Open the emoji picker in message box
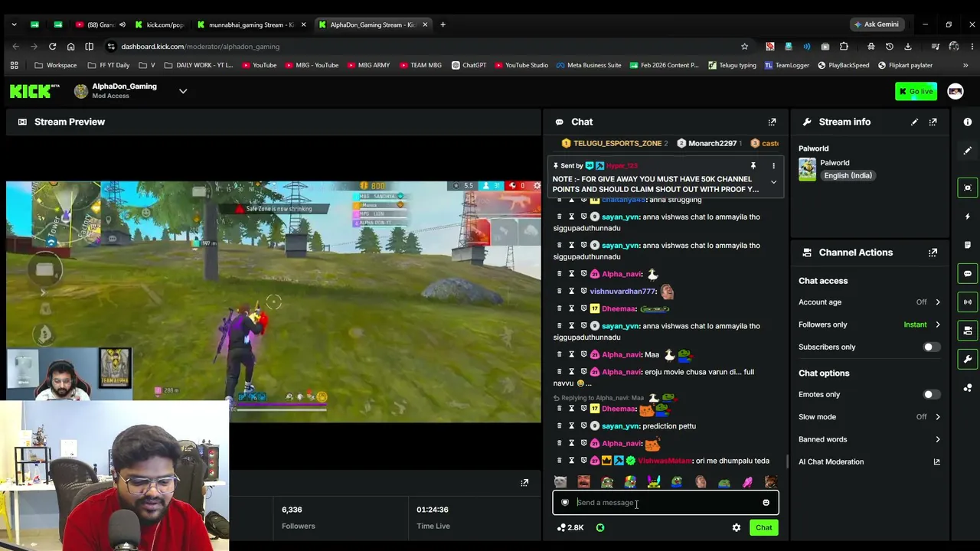 click(766, 503)
